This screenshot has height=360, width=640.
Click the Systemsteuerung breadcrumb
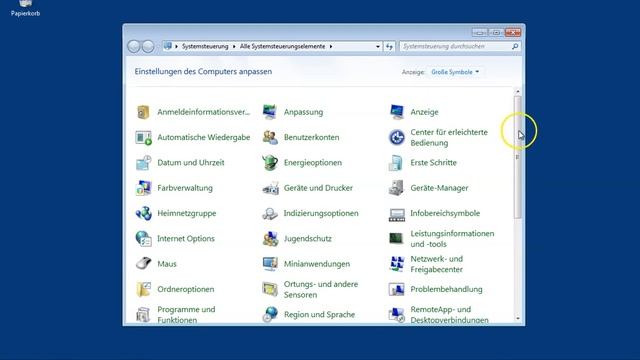(x=205, y=47)
